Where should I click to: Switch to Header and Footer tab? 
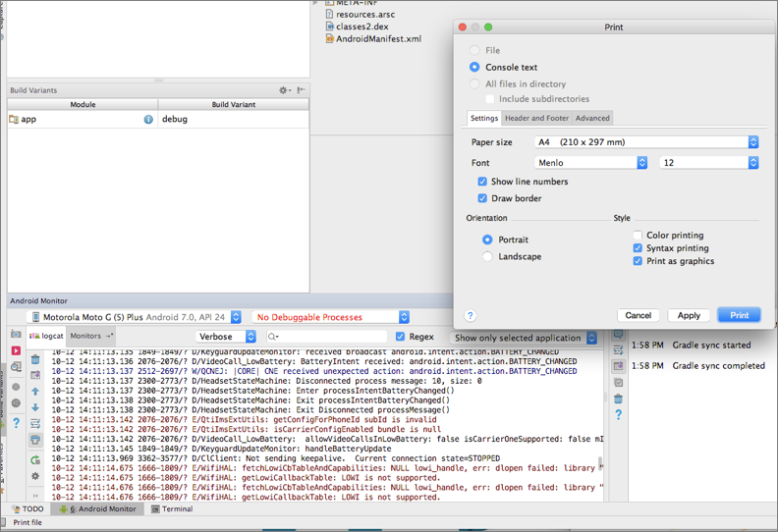[537, 118]
